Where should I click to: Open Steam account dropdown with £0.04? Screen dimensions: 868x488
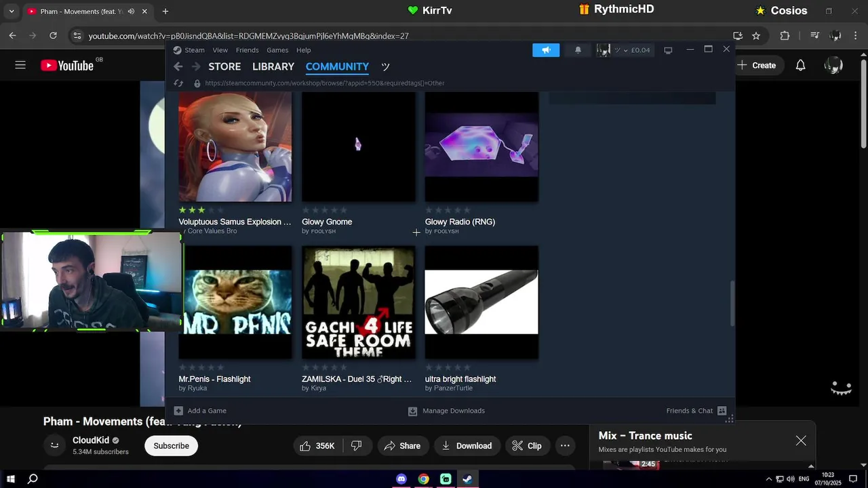(x=624, y=50)
